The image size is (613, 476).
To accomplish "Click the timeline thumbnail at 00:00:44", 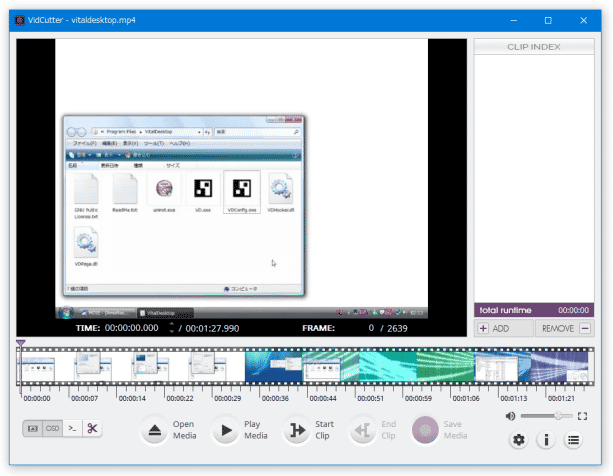I will coord(331,366).
